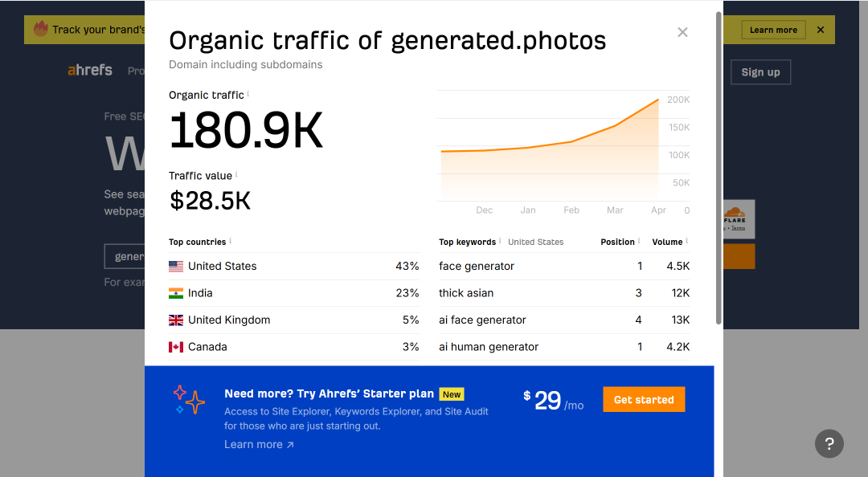Click info icon beside Traffic value
The height and width of the screenshot is (477, 868).
coord(236,174)
